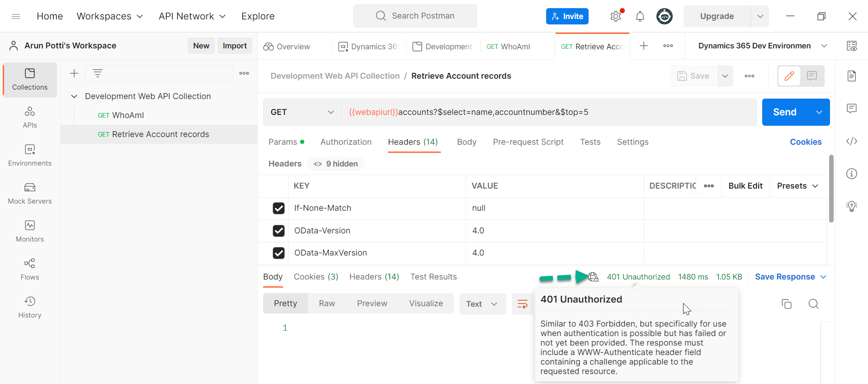Open the GET WhoAmI request tab
This screenshot has width=868, height=384.
point(509,47)
